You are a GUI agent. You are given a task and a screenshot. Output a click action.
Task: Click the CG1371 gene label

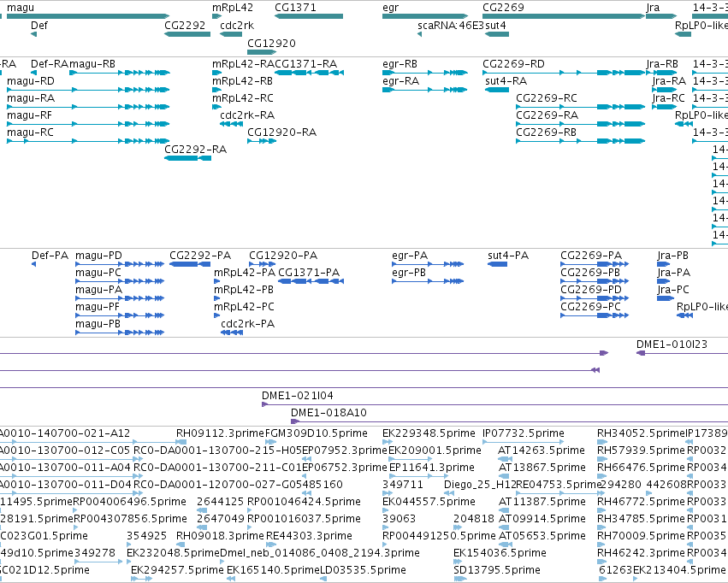click(x=295, y=8)
